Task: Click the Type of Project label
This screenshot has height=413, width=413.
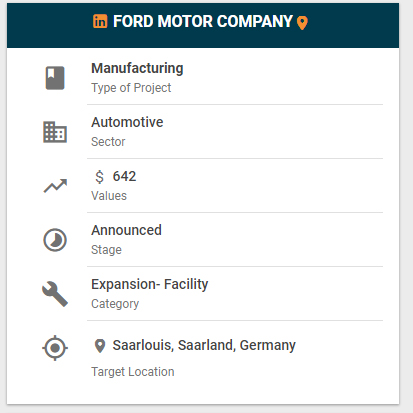Action: 131,88
